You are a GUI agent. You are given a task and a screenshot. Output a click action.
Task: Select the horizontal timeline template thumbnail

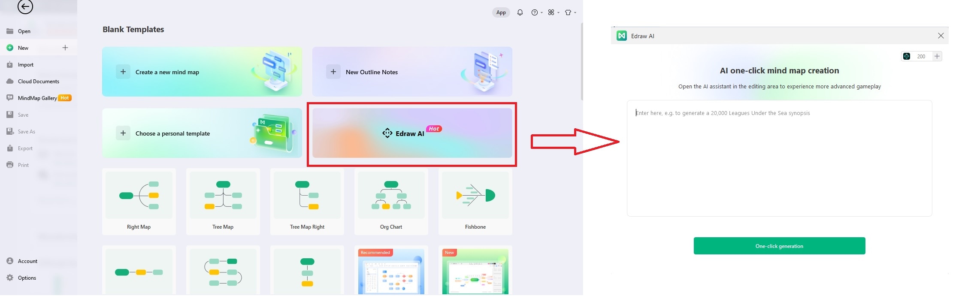click(139, 271)
